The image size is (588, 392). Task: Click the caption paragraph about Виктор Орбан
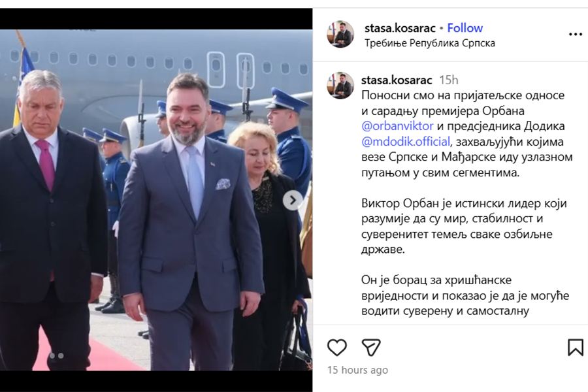[x=465, y=226]
